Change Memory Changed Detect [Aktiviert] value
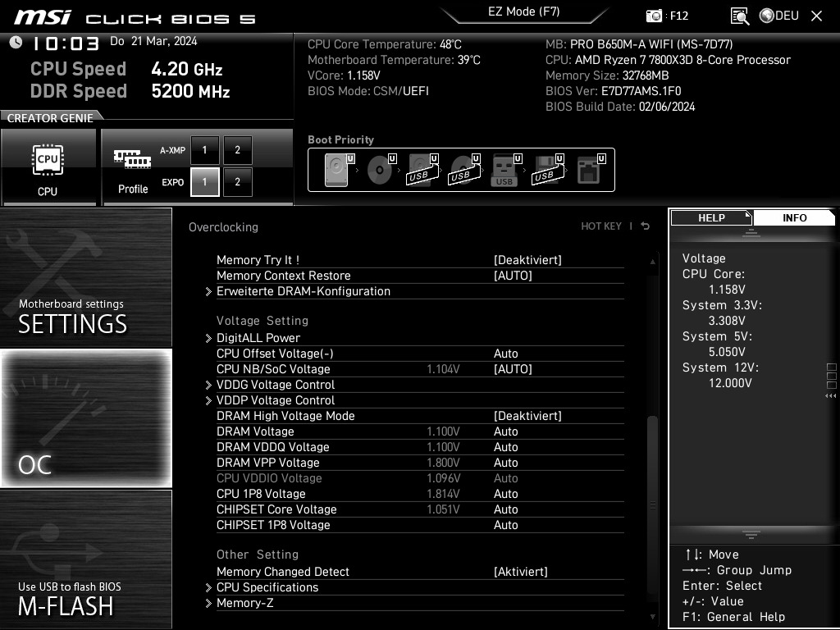This screenshot has width=840, height=630. [520, 572]
